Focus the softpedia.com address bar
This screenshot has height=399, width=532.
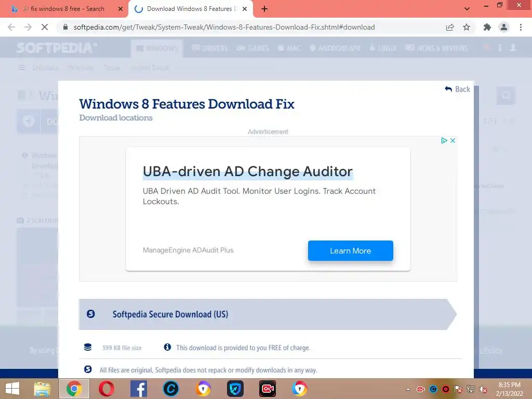pyautogui.click(x=224, y=27)
